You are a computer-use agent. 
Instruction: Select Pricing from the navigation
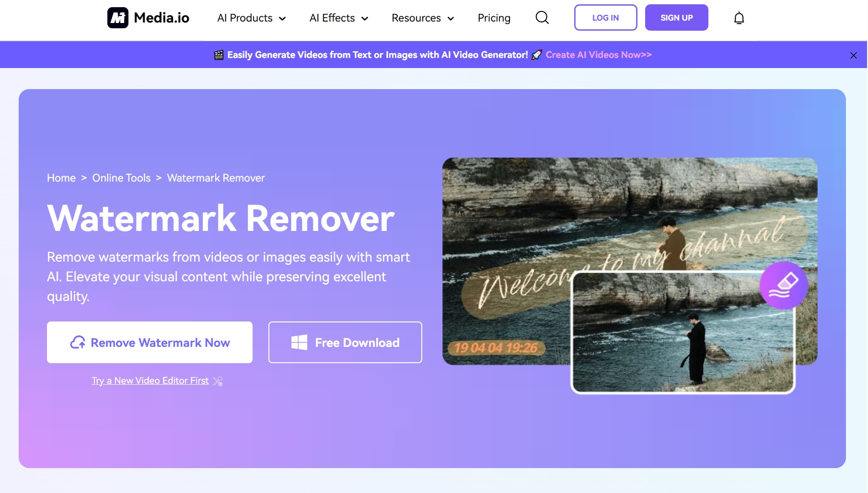click(494, 18)
